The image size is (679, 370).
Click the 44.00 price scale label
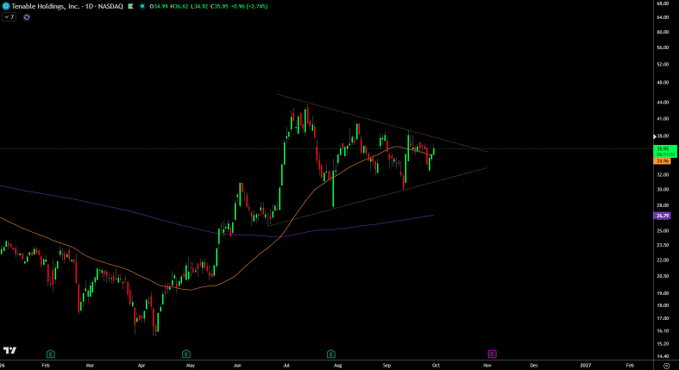pos(663,102)
